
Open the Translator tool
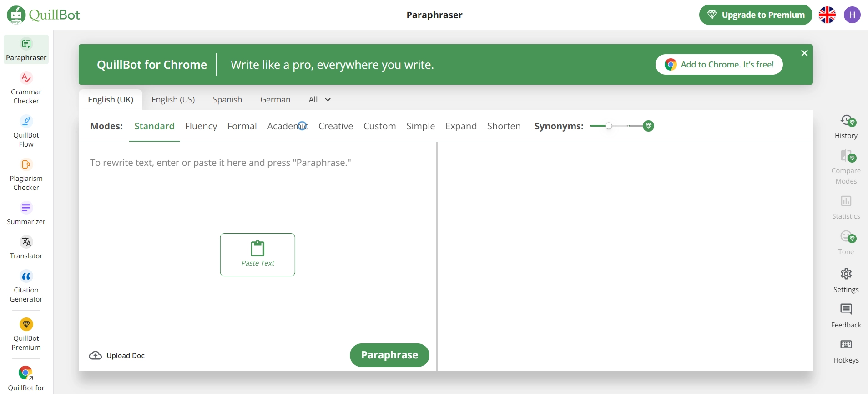pos(26,248)
